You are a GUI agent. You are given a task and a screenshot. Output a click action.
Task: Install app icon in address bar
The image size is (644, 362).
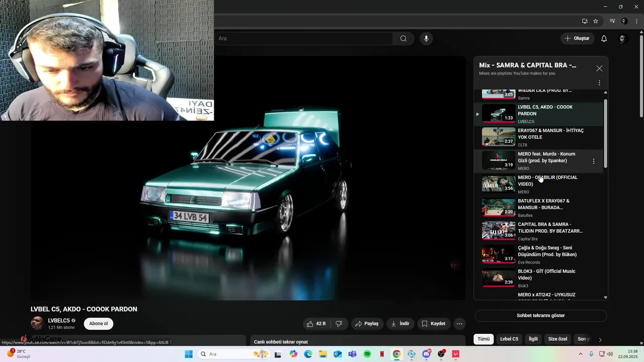[x=585, y=21]
